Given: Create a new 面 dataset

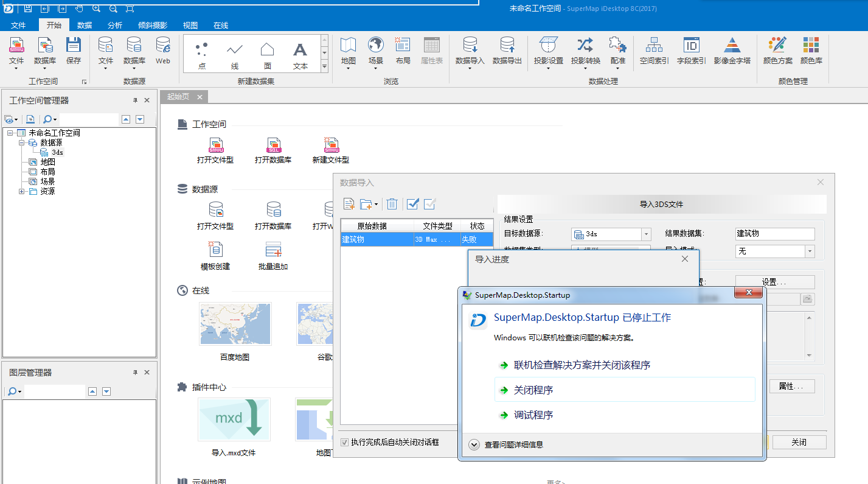Looking at the screenshot, I should pos(268,54).
